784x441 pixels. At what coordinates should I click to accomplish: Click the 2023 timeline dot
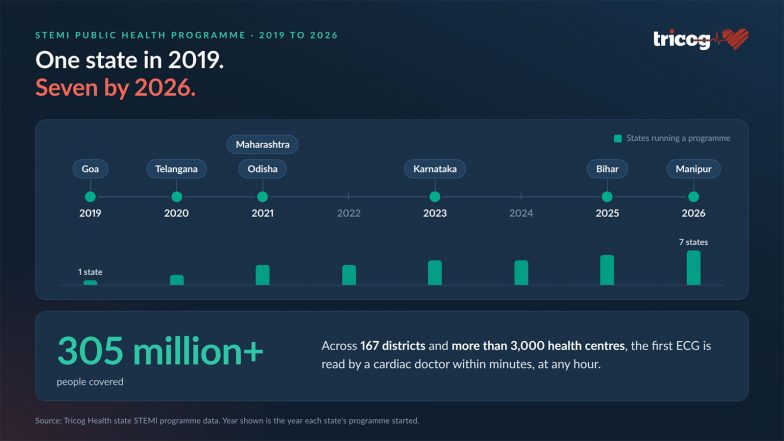(x=435, y=197)
